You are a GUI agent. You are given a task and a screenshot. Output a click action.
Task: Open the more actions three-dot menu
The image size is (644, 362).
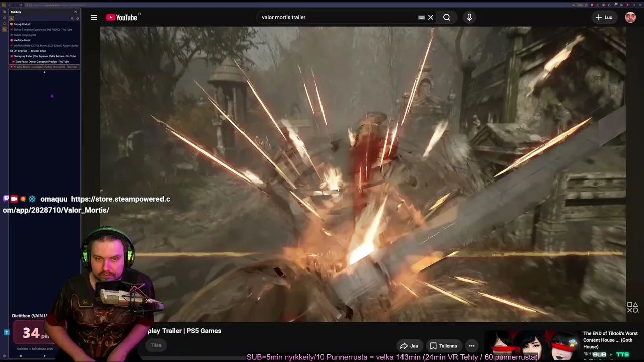click(x=471, y=346)
